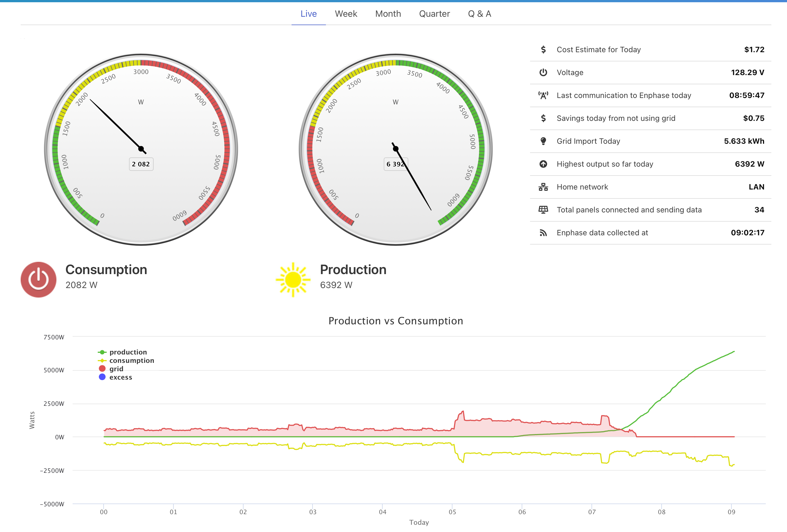787x532 pixels.
Task: Click the RSS feed icon beside Enphase data
Action: [x=543, y=233]
